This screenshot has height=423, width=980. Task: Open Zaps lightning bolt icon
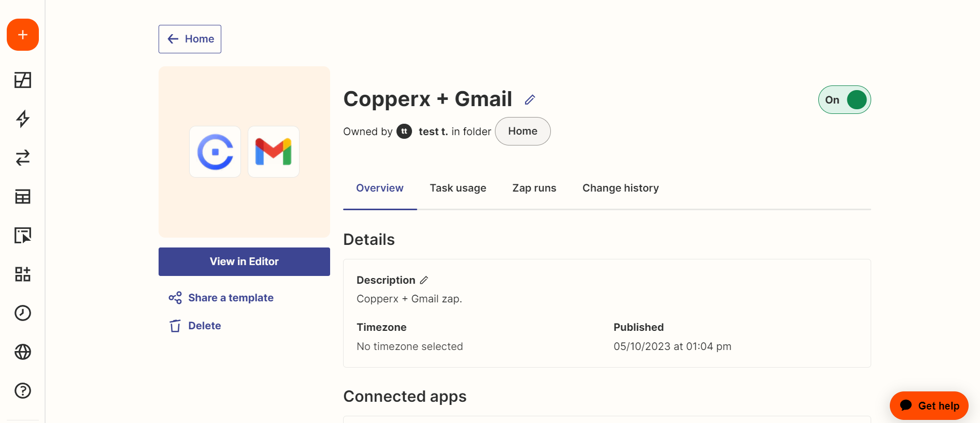pyautogui.click(x=23, y=119)
